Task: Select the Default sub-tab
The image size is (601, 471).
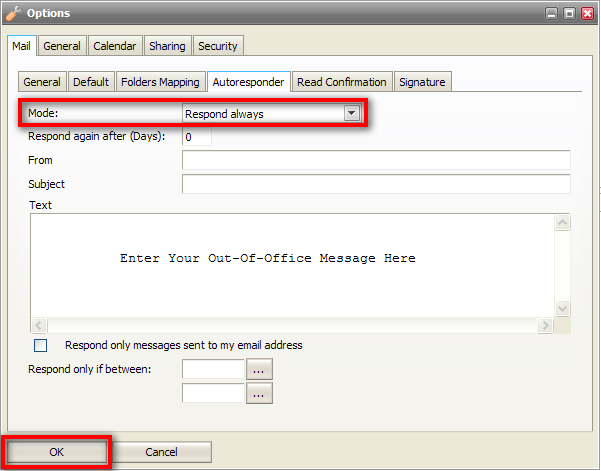Action: point(91,82)
